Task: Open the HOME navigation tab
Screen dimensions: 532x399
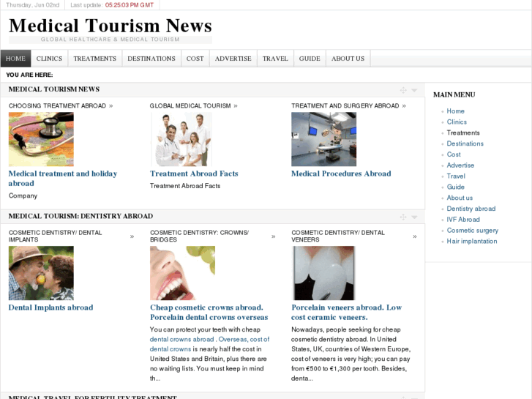Action: coord(15,59)
